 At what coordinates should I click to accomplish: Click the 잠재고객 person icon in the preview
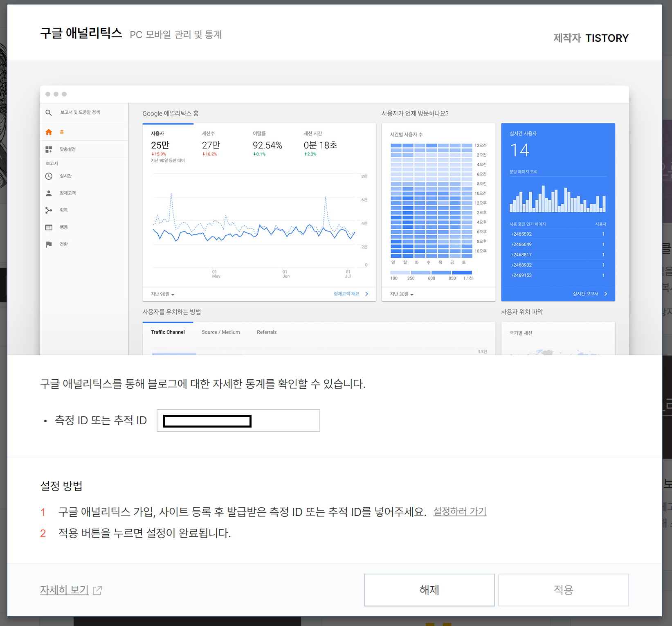[x=49, y=193]
